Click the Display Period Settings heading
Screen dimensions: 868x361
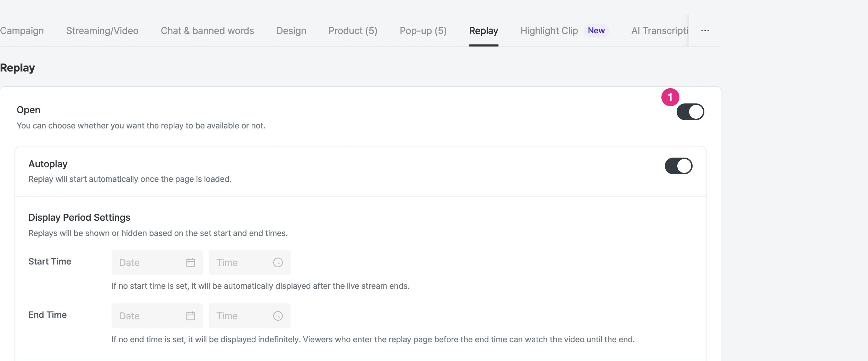79,218
